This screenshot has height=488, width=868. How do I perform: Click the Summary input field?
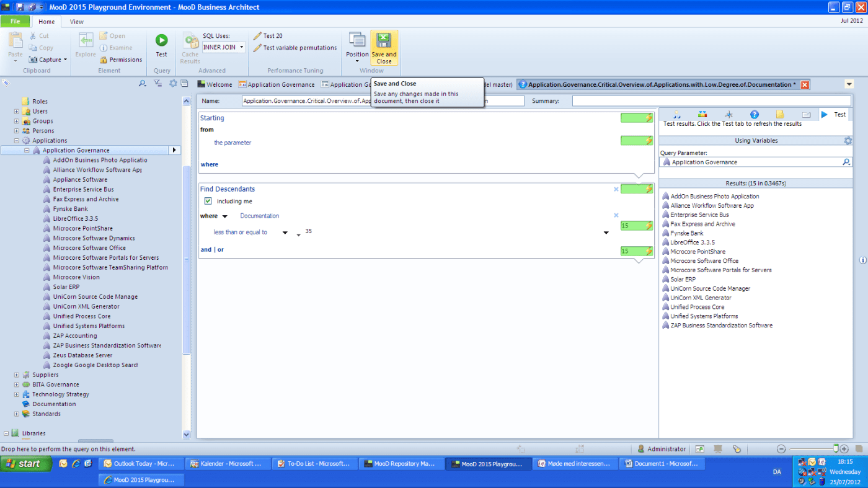(x=711, y=100)
